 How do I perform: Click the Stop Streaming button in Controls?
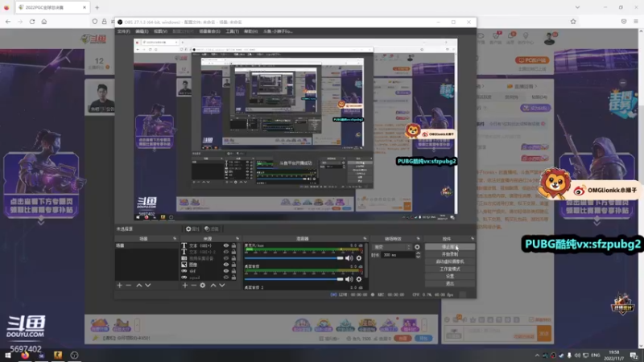click(x=450, y=247)
